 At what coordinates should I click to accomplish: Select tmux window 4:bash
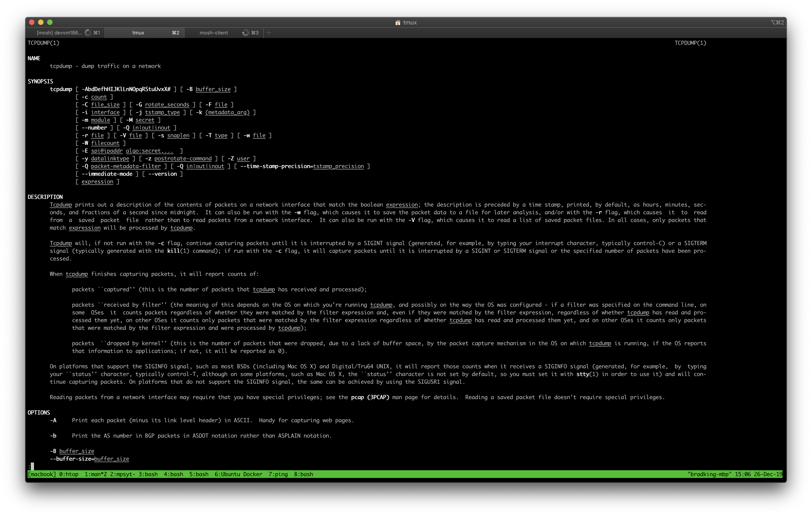click(173, 474)
